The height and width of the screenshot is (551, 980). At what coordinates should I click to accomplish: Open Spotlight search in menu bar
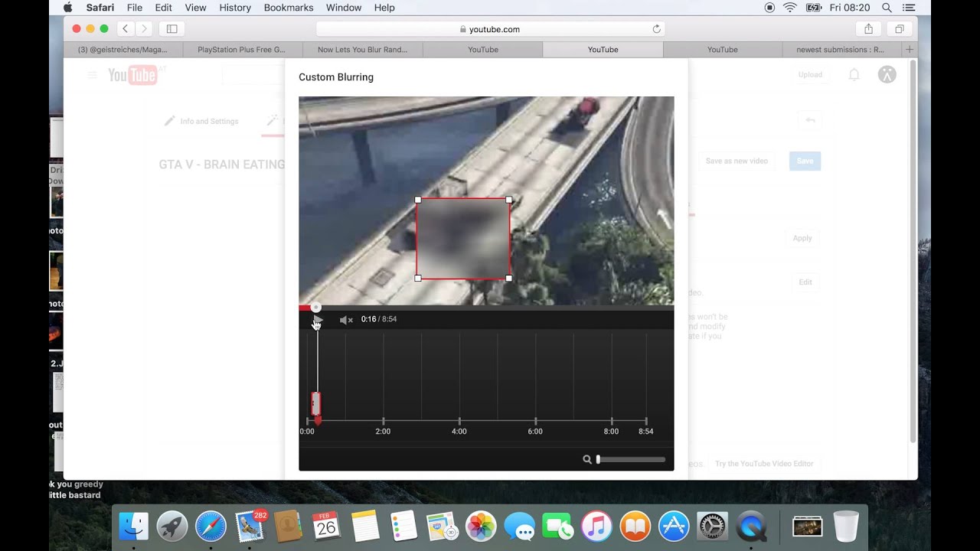887,8
